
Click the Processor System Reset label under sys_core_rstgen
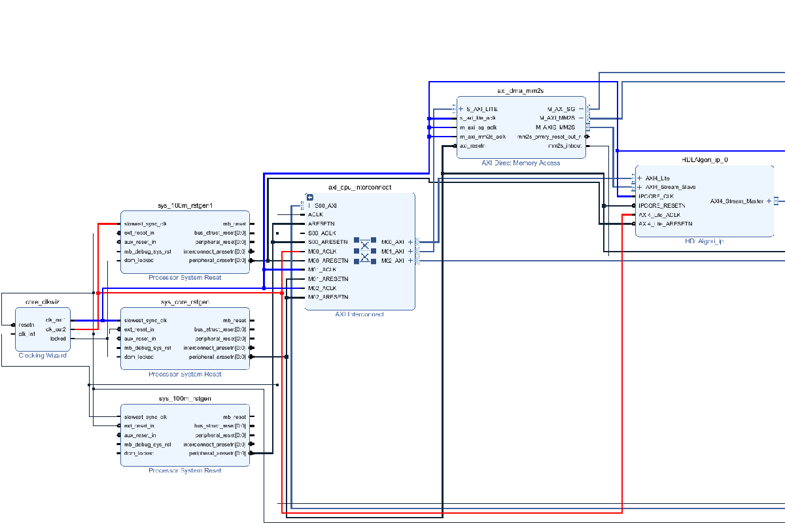pos(184,374)
